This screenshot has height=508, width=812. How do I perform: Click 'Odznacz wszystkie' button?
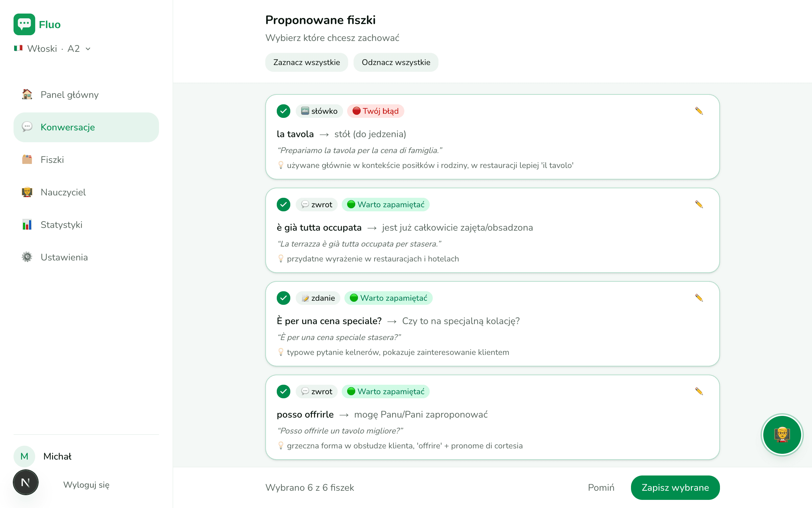pos(396,62)
